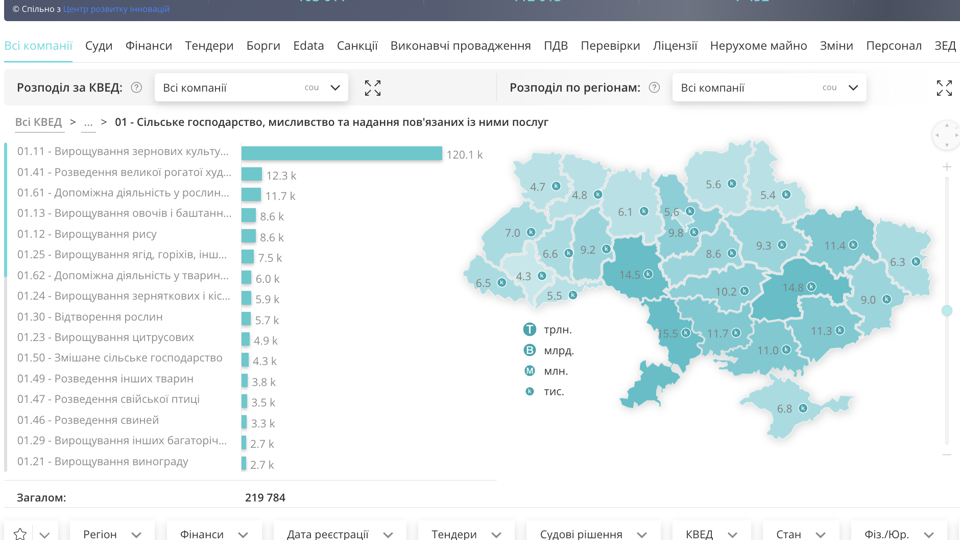Select 01.12 Вирощування рису row

87,234
